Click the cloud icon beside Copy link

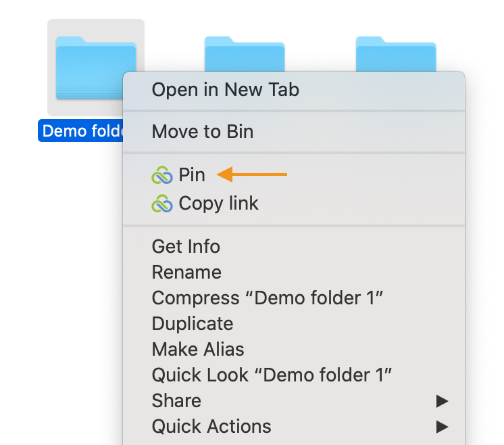(162, 204)
